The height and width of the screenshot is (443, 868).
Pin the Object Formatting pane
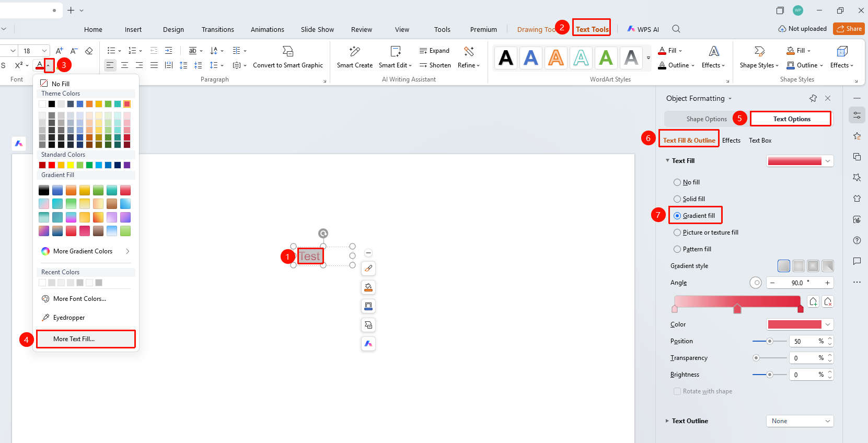coord(813,98)
